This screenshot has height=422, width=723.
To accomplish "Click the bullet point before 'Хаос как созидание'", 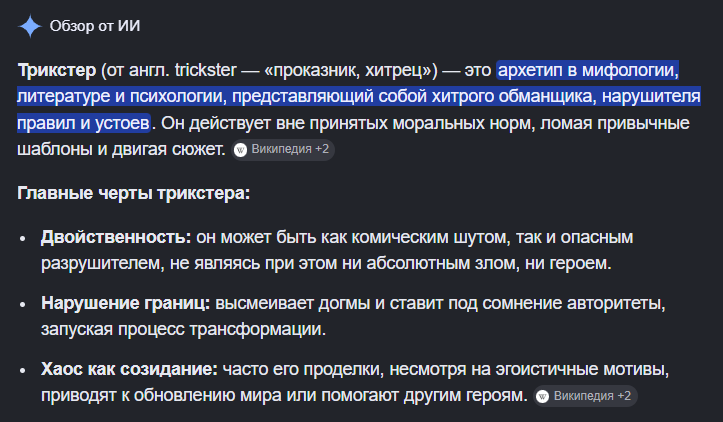I will [23, 370].
